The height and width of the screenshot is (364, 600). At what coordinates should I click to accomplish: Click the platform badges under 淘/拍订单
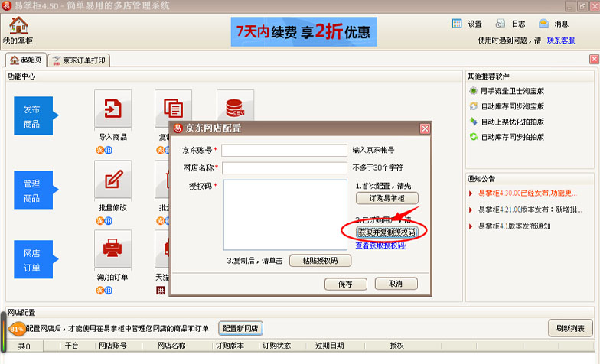104,291
